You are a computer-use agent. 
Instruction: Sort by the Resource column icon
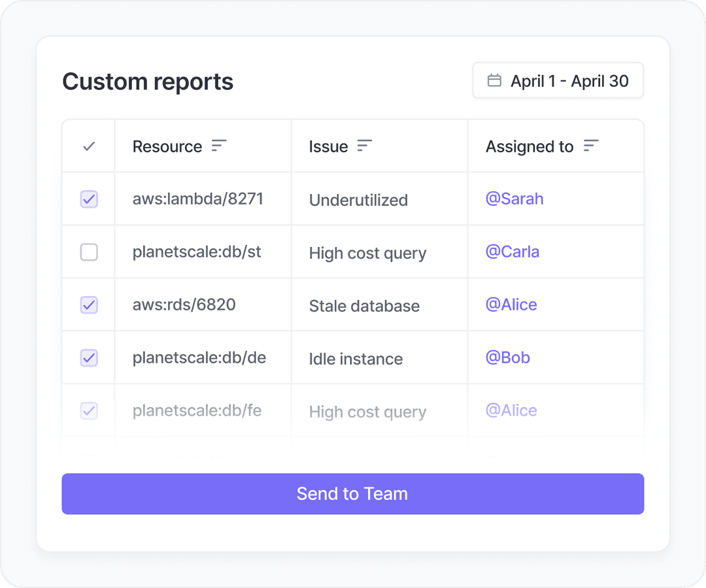pyautogui.click(x=219, y=146)
